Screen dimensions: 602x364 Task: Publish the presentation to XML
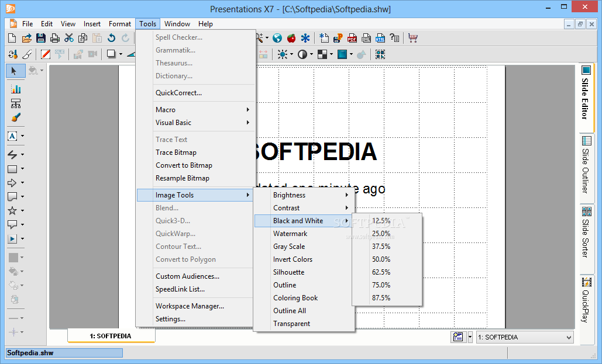point(366,38)
